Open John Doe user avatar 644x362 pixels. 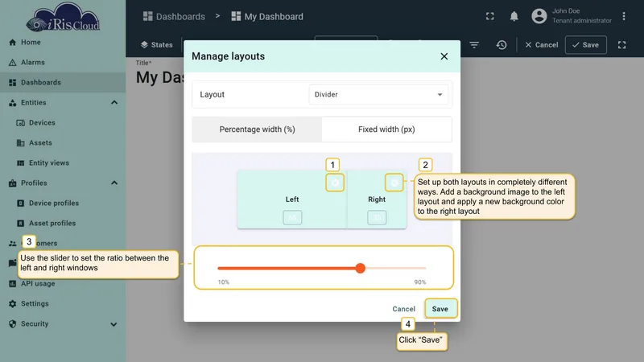click(x=539, y=16)
